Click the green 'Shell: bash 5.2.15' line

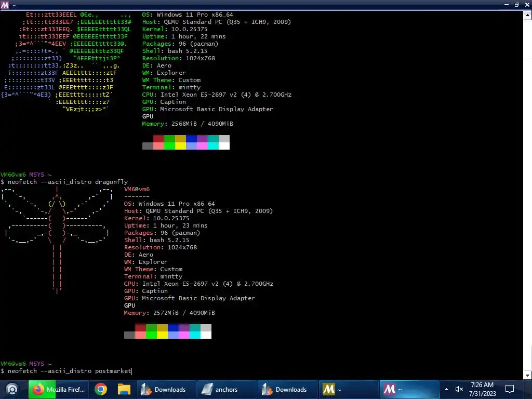[175, 51]
